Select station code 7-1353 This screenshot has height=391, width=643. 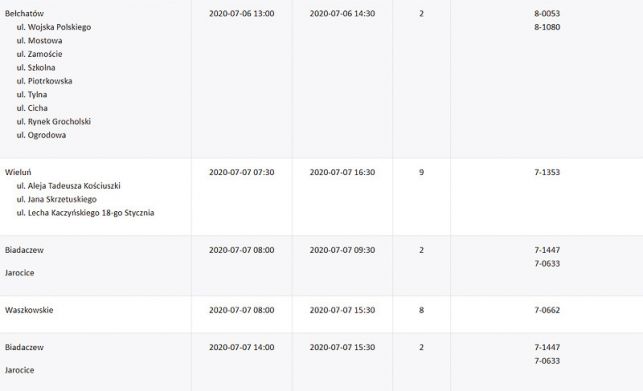pos(547,172)
